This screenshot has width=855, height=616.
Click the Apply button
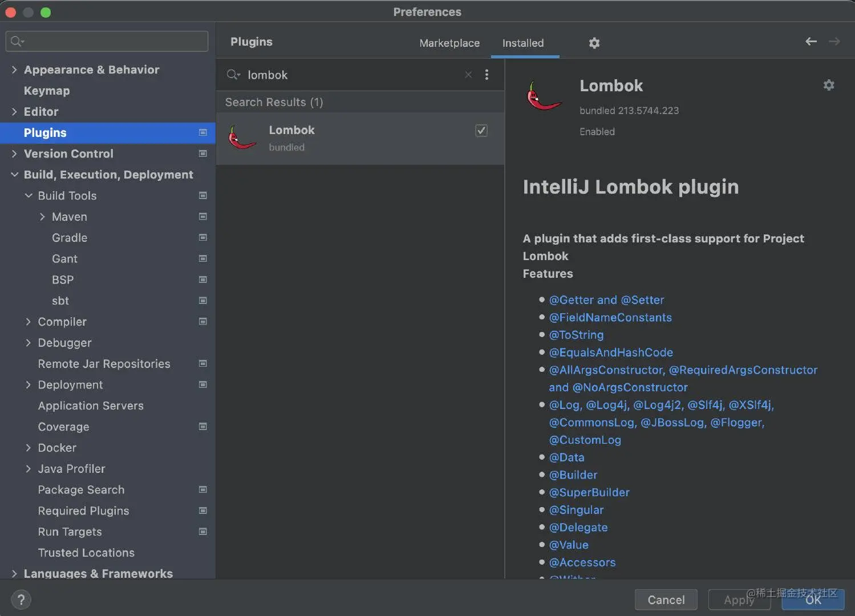click(739, 599)
